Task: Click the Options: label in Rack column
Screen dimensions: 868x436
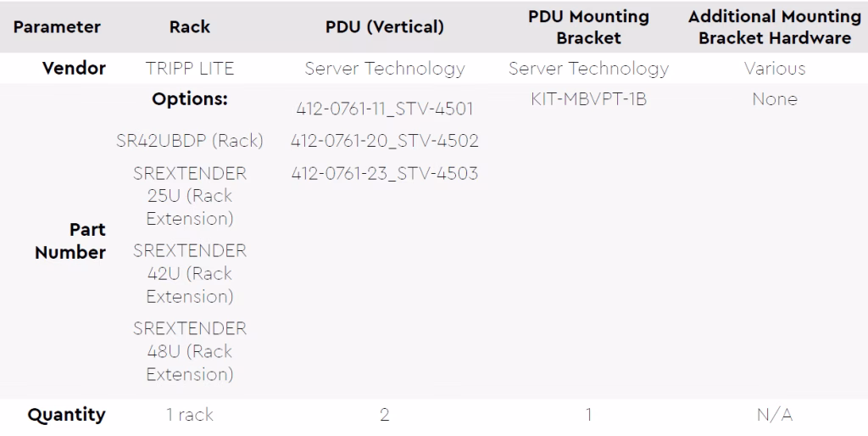Action: pyautogui.click(x=190, y=98)
